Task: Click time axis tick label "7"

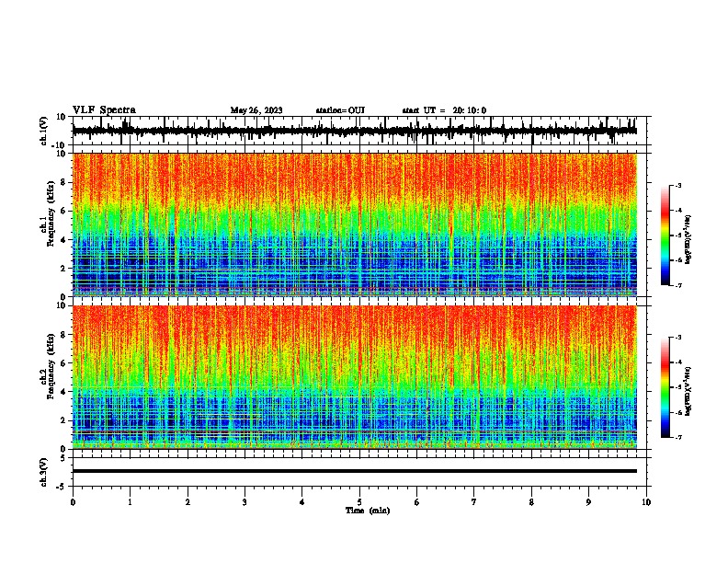Action: [x=474, y=501]
